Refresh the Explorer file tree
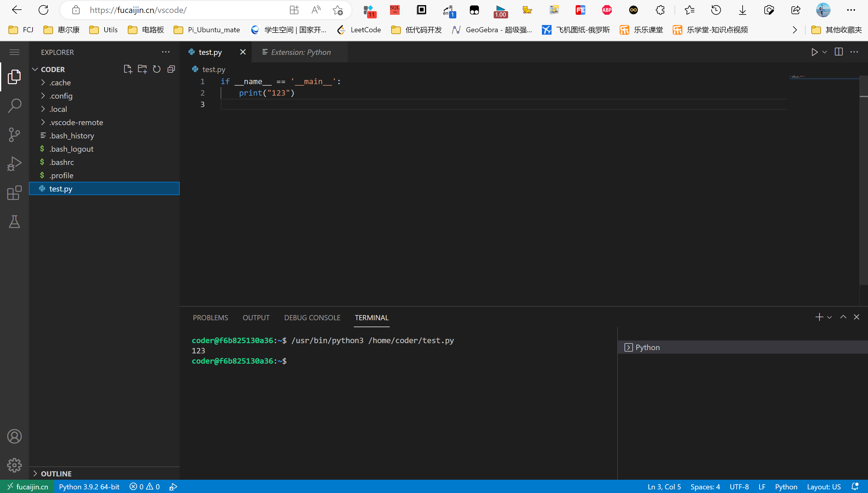The width and height of the screenshot is (868, 493). point(156,69)
